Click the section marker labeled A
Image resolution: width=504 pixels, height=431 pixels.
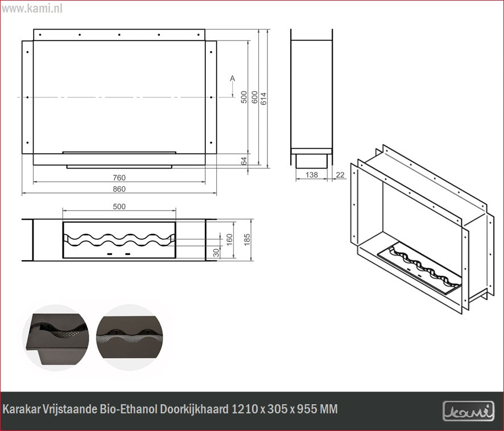click(x=232, y=79)
